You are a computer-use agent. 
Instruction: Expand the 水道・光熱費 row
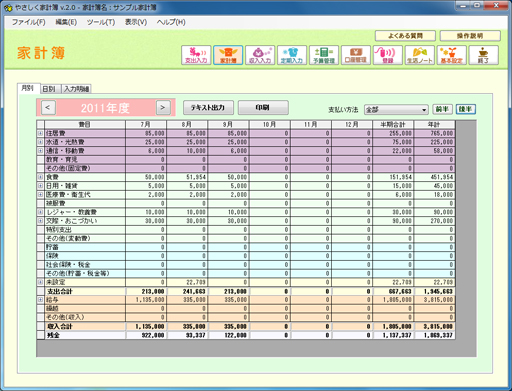(x=40, y=142)
